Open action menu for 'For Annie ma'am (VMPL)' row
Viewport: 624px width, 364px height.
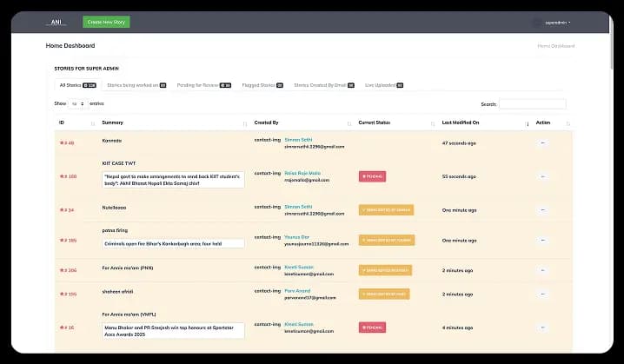(x=543, y=328)
